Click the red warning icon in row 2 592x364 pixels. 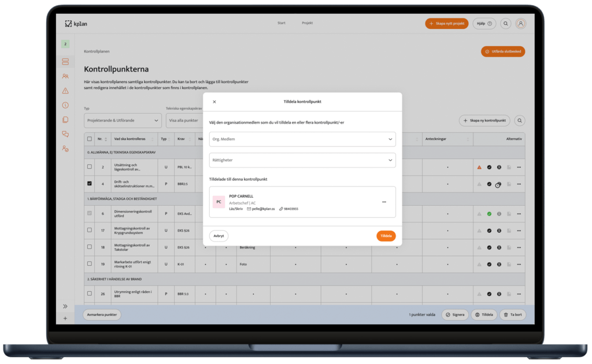(x=479, y=167)
